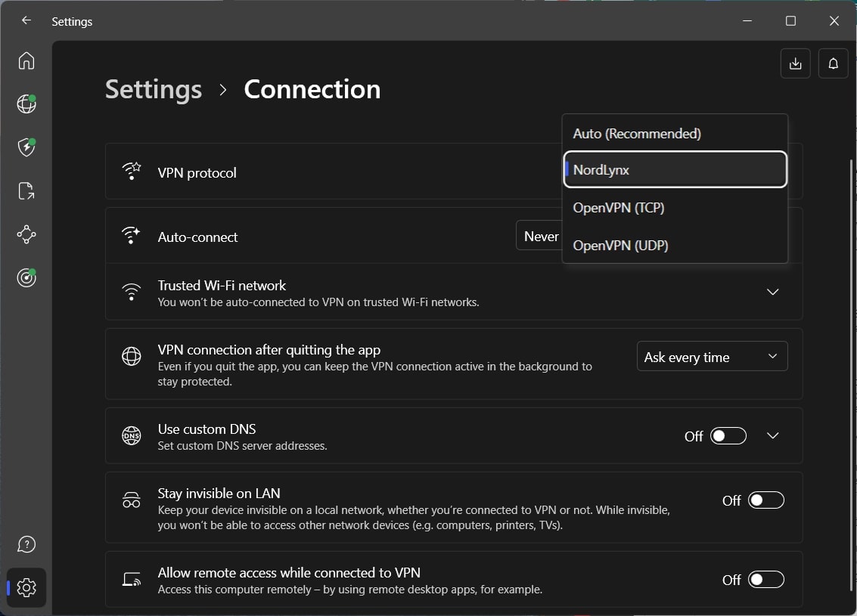Click the Settings breadcrumb to go back
857x616 pixels.
tap(153, 89)
